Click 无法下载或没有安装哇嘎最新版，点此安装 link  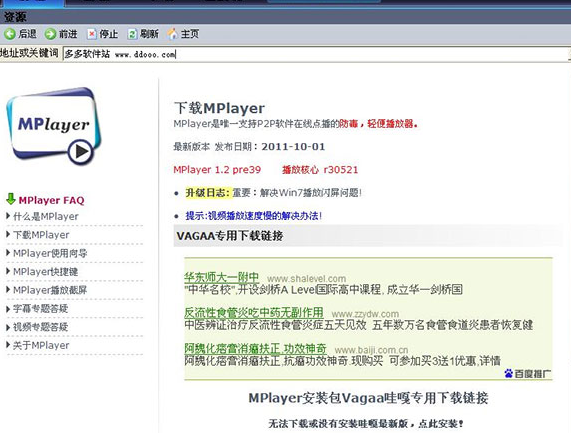pyautogui.click(x=366, y=424)
